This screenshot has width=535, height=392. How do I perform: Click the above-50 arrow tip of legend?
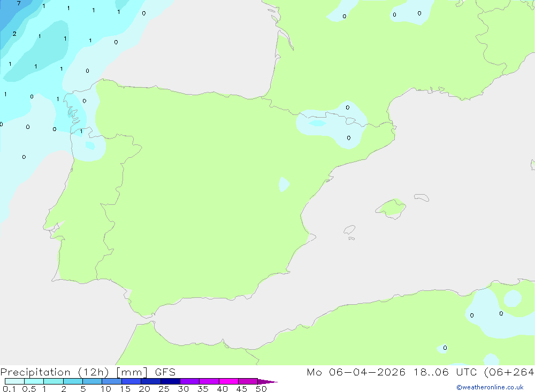(267, 382)
